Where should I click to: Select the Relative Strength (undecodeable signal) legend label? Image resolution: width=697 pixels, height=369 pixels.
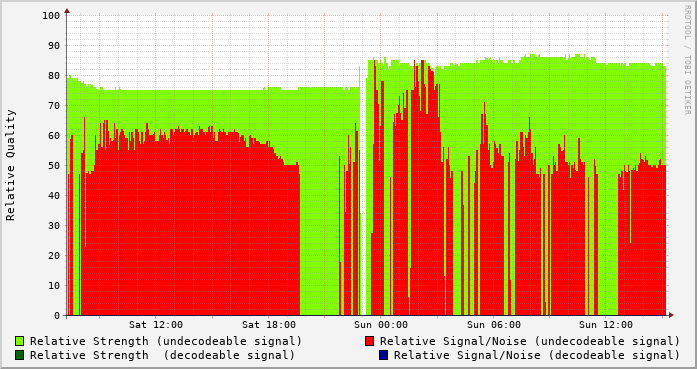pos(166,341)
